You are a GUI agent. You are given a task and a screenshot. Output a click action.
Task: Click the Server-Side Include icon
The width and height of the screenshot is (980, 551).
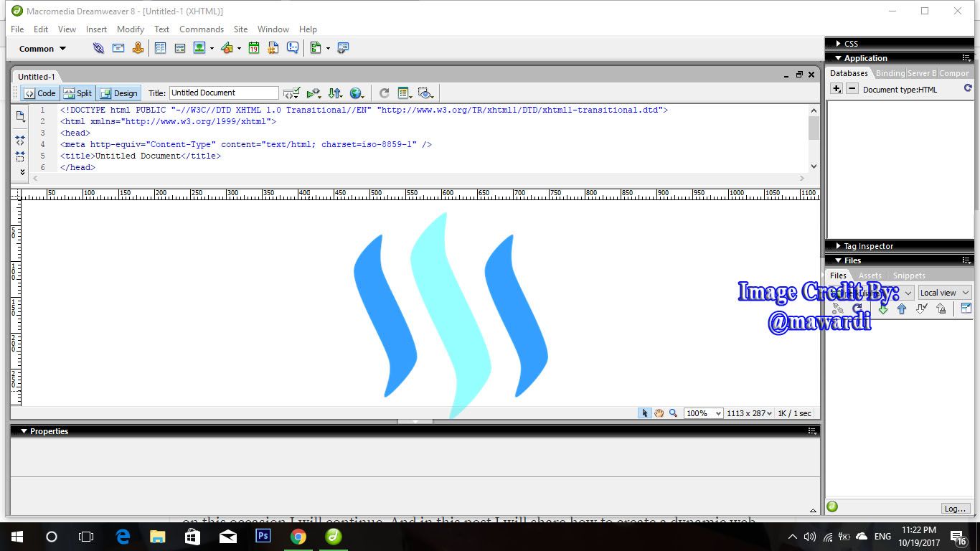point(273,48)
